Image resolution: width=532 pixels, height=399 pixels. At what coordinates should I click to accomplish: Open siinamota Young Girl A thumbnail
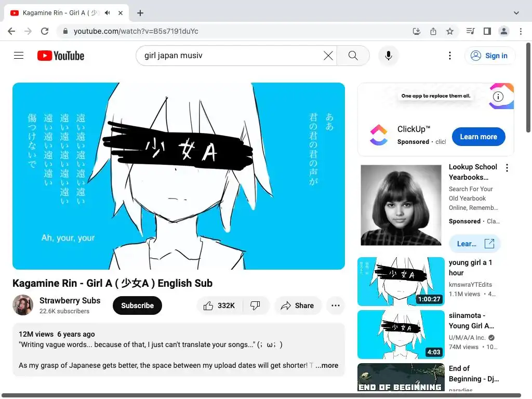tap(401, 334)
